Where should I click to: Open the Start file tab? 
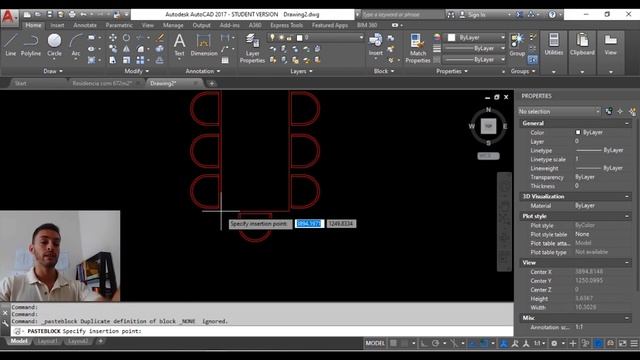click(20, 83)
